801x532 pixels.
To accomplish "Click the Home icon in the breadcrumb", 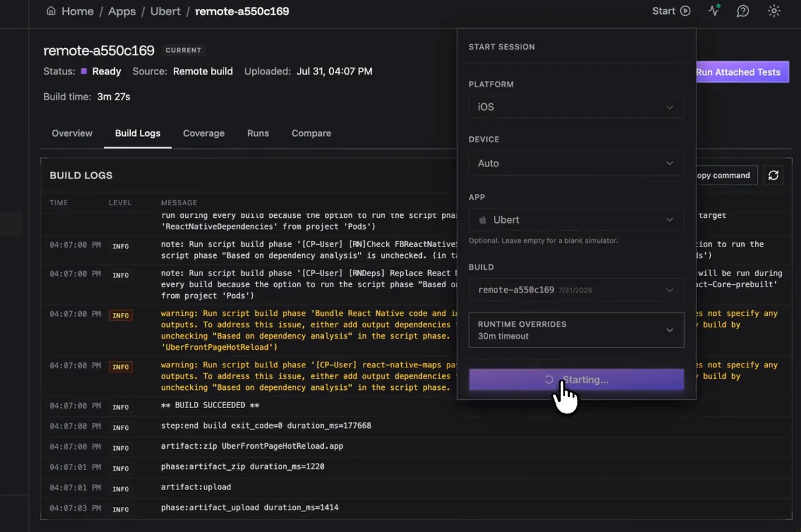I will [x=51, y=11].
